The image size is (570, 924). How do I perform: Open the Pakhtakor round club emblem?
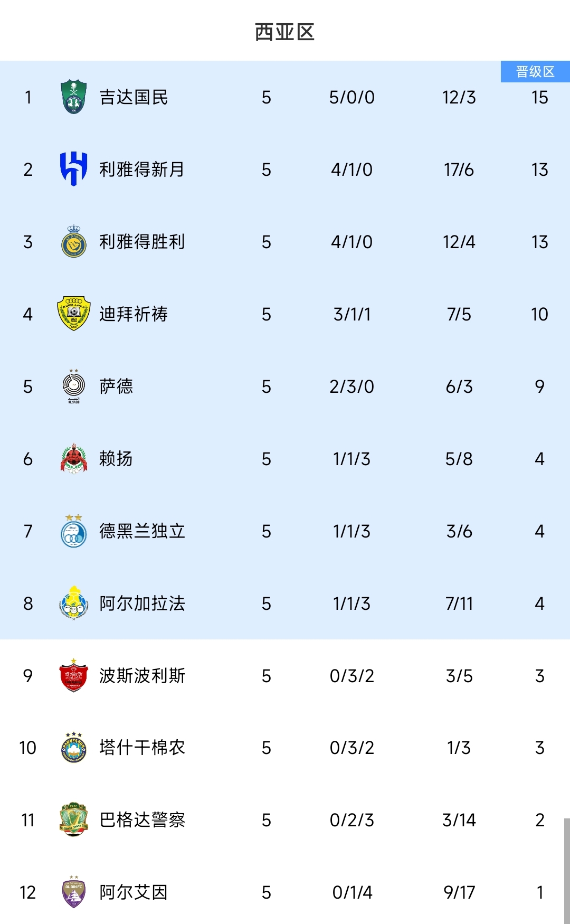pos(74,748)
